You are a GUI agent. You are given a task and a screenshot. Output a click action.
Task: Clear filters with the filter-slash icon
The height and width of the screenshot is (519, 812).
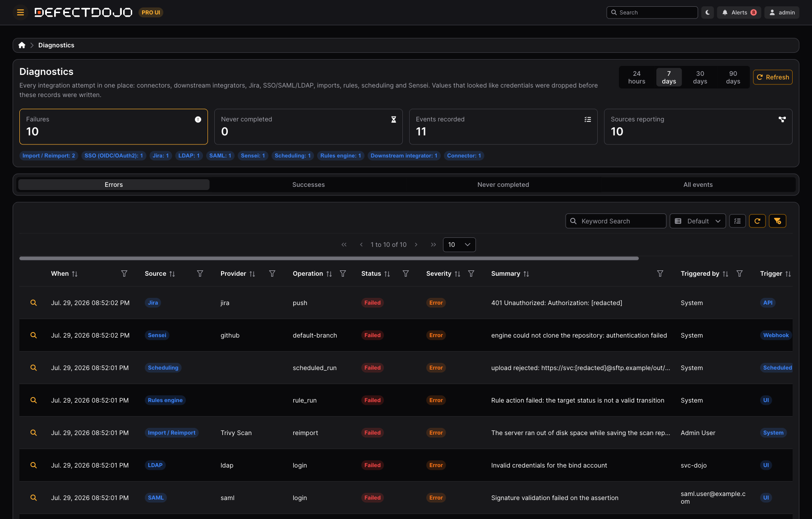coord(777,221)
